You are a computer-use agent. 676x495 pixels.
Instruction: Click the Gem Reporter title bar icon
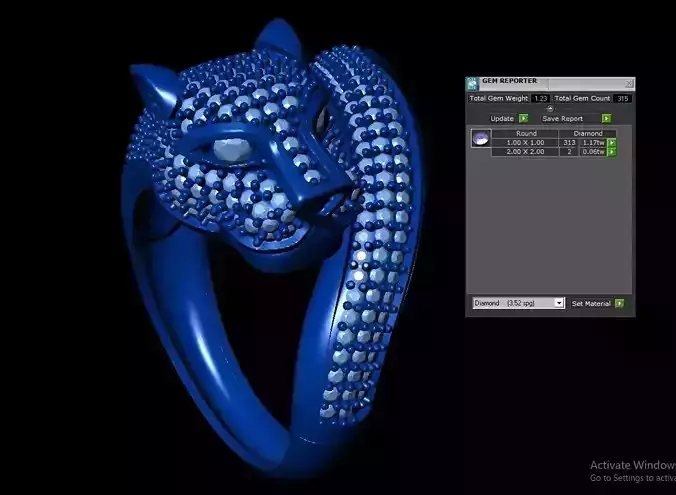pyautogui.click(x=473, y=83)
